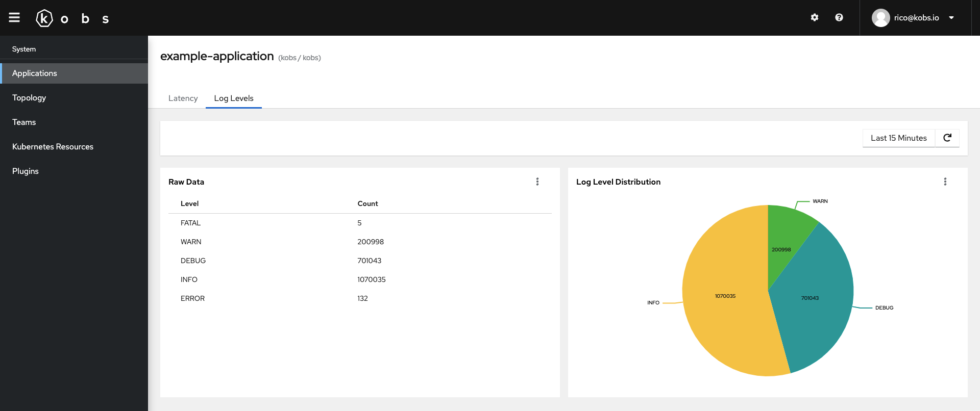Screen dimensions: 980x411
Task: Open Raw Data panel kebab menu
Action: point(537,182)
